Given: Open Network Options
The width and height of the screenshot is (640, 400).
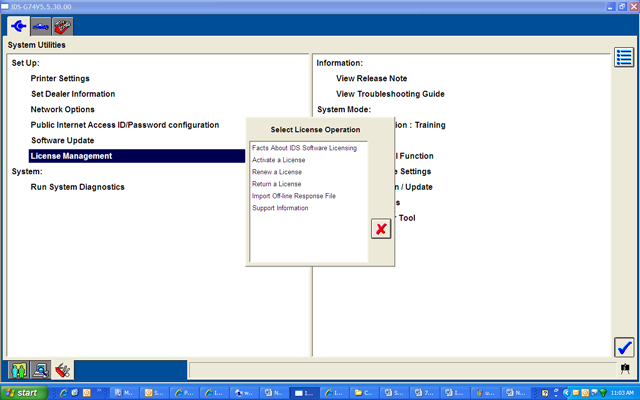Looking at the screenshot, I should tap(62, 109).
